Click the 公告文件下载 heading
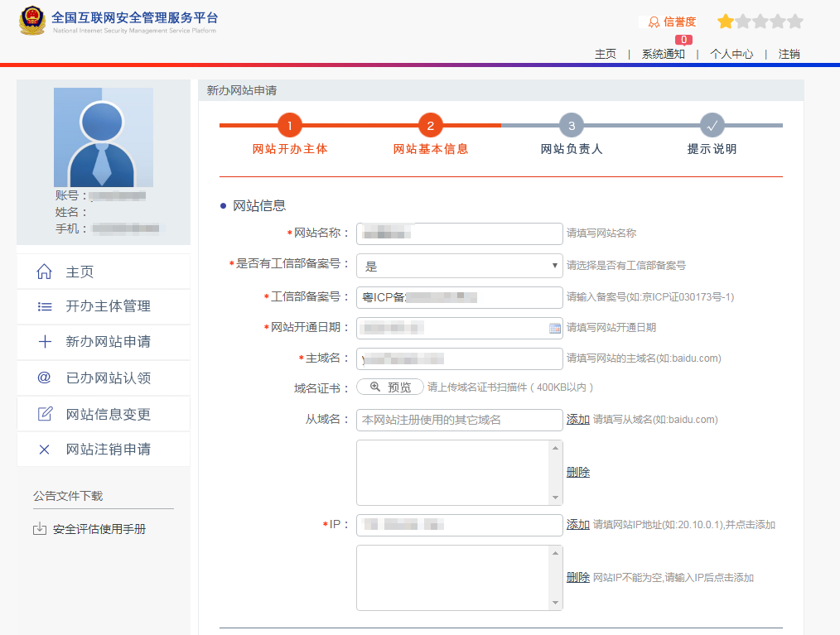Image resolution: width=840 pixels, height=635 pixels. click(x=68, y=496)
